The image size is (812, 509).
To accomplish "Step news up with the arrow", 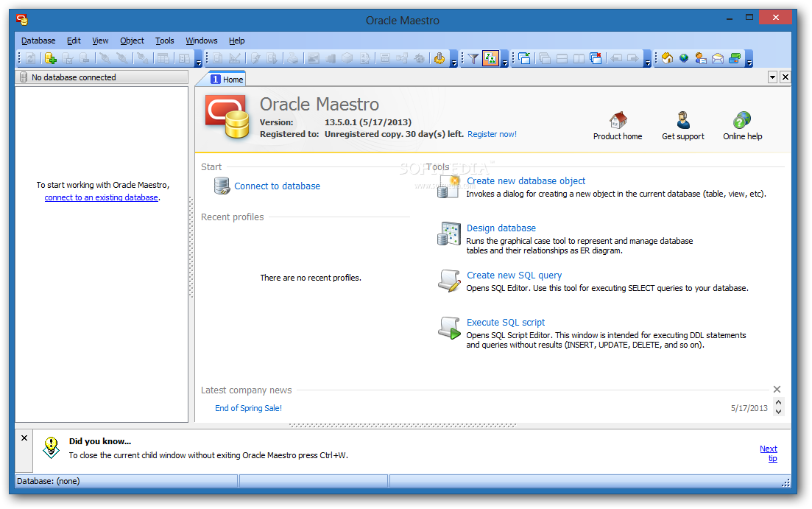I will click(778, 402).
